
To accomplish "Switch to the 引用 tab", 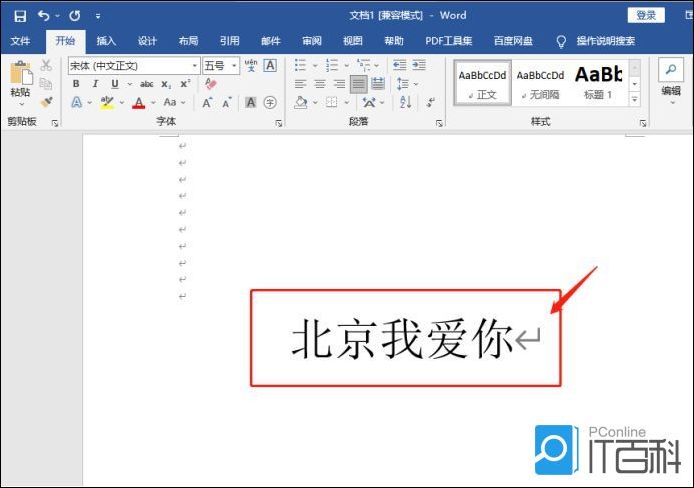I will click(x=229, y=41).
